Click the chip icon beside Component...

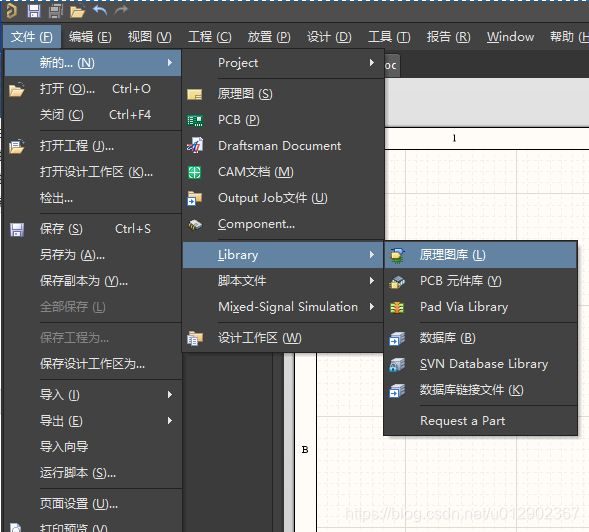click(195, 225)
